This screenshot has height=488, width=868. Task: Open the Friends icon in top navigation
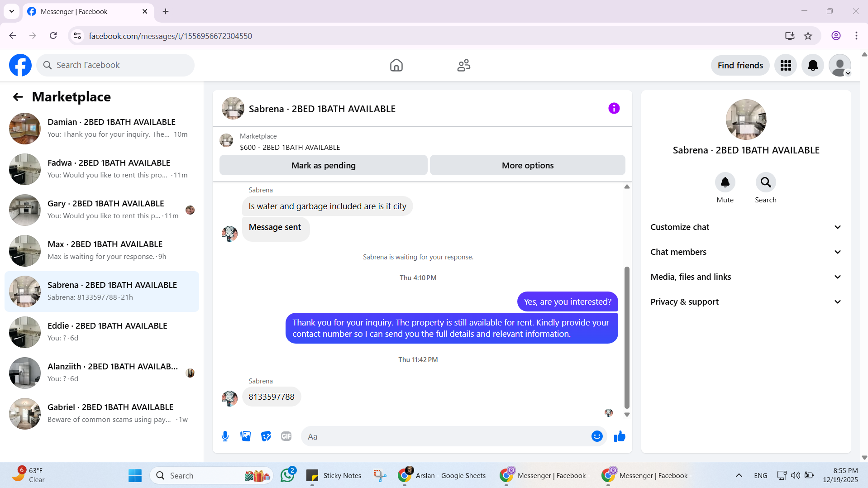[463, 65]
